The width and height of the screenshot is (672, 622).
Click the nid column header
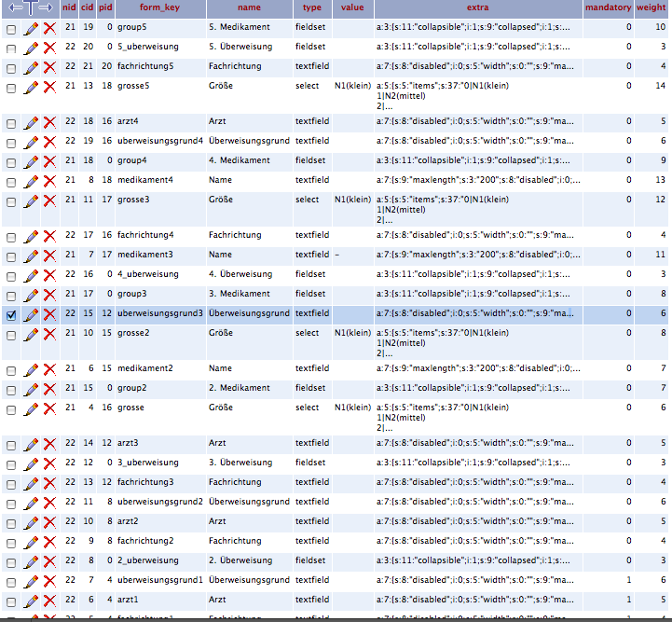point(69,7)
